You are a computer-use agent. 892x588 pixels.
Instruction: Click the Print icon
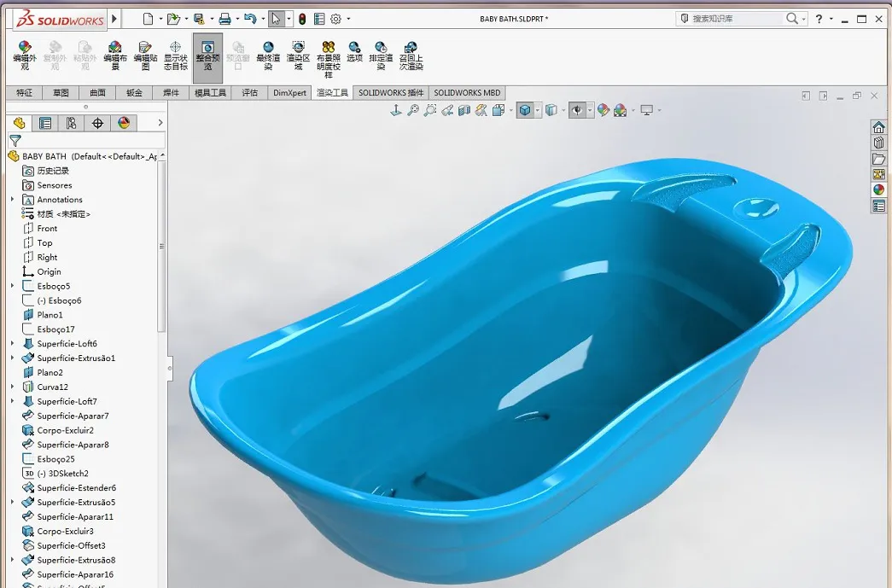tap(224, 19)
